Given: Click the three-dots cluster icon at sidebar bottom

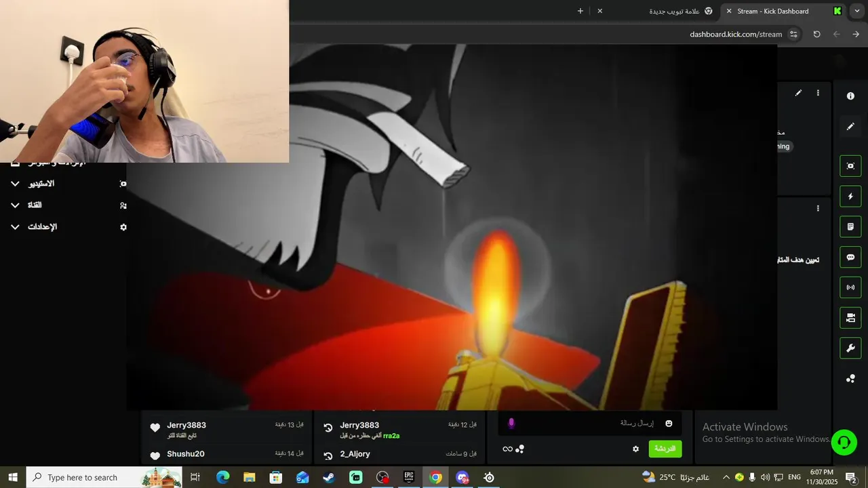Looking at the screenshot, I should [850, 379].
